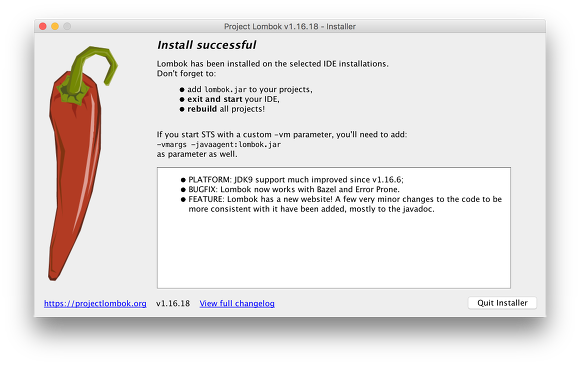Open the View full changelog link

click(237, 303)
